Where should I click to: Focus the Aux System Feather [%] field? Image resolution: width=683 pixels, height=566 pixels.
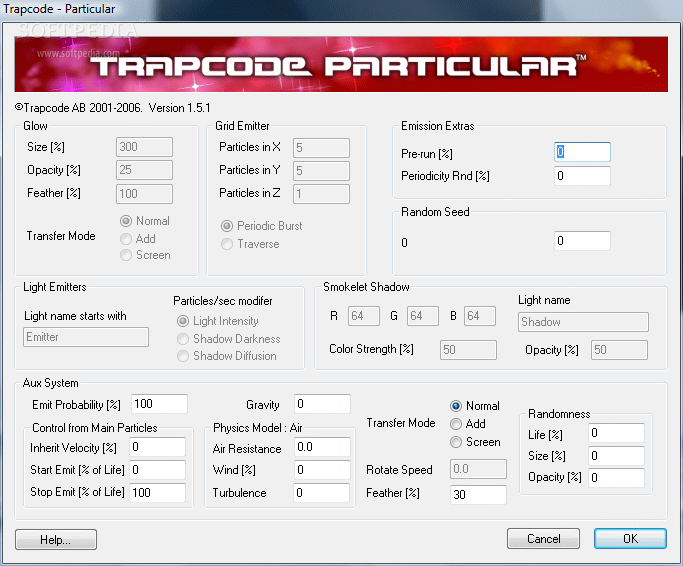(x=478, y=495)
